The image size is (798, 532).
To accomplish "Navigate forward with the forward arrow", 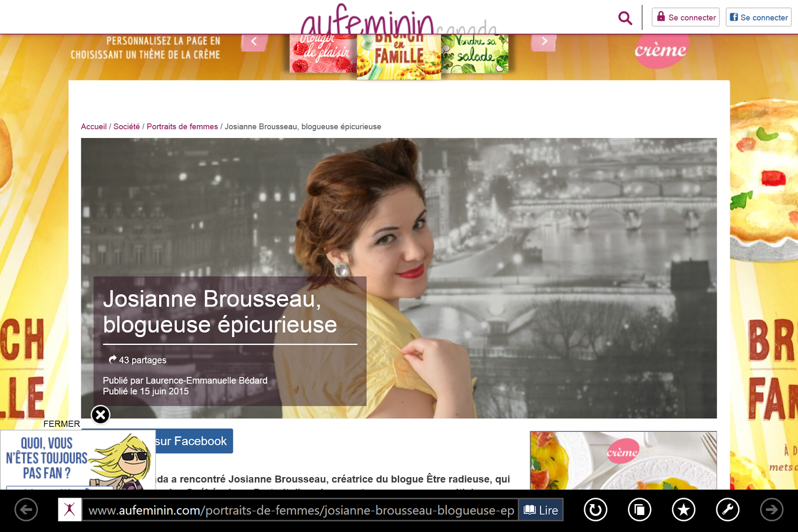I will (770, 510).
